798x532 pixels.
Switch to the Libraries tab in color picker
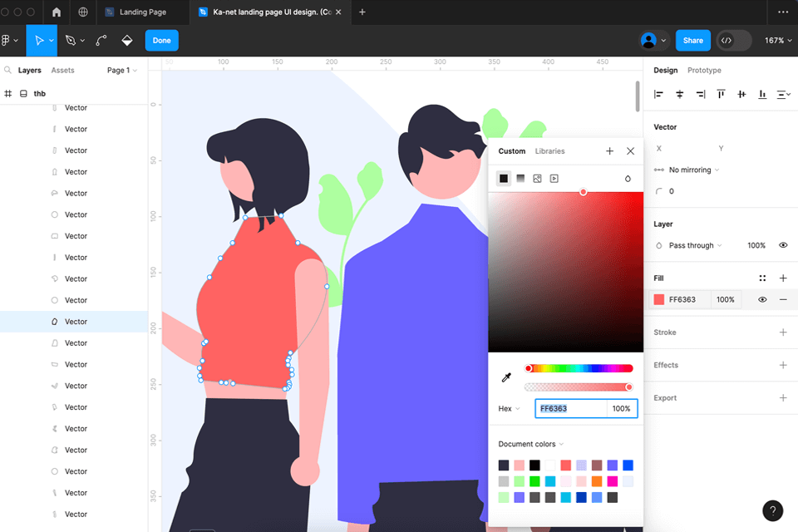click(549, 150)
